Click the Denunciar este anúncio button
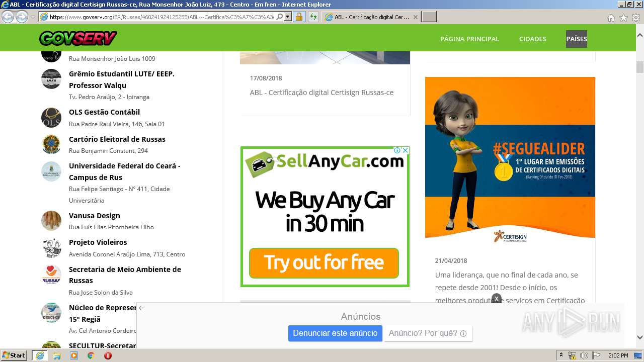644x362 pixels. [x=335, y=333]
